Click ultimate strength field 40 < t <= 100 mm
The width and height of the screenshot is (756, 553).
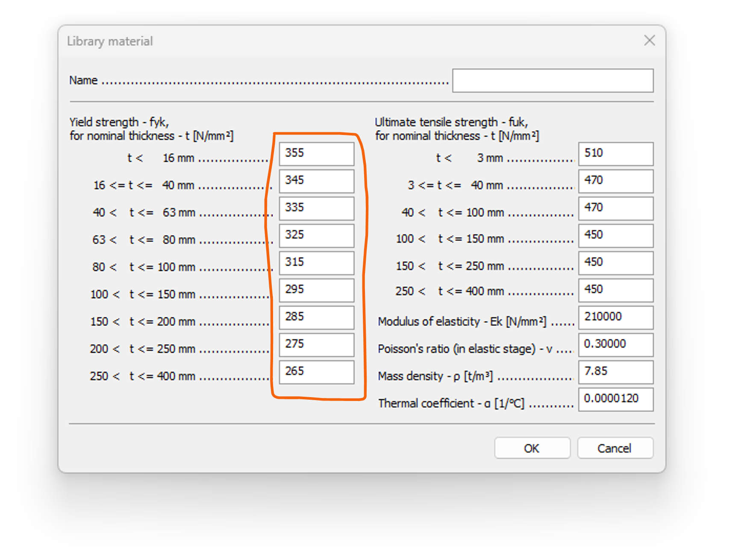click(616, 208)
